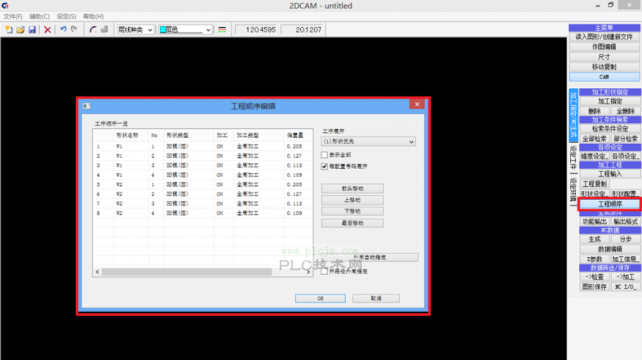Image resolution: width=642 pixels, height=360 pixels.
Task: Toggle the 表示全部 checkbox
Action: pyautogui.click(x=324, y=155)
